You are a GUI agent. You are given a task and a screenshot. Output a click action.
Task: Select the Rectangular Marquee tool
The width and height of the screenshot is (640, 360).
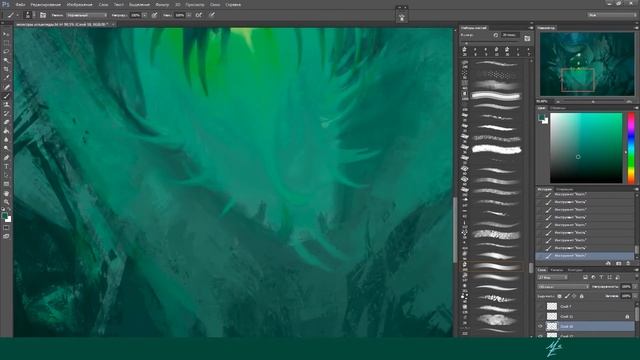click(x=6, y=43)
